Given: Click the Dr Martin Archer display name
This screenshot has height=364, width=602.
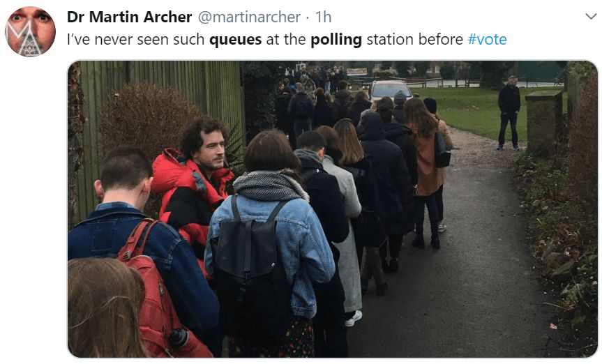Looking at the screenshot, I should tap(129, 17).
